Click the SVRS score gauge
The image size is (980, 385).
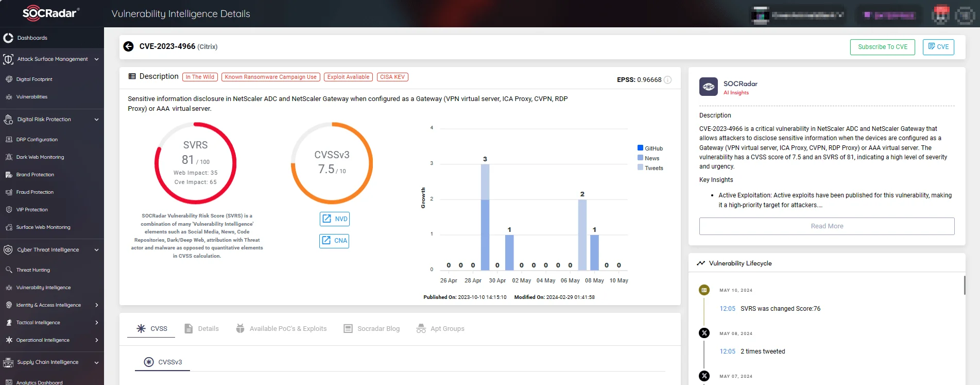[x=196, y=163]
